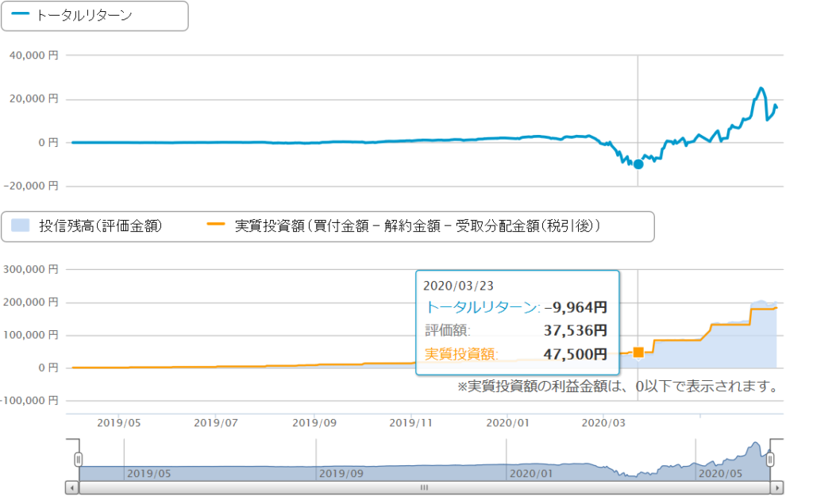Grab the right range navigator handle
The height and width of the screenshot is (504, 813).
(x=770, y=460)
